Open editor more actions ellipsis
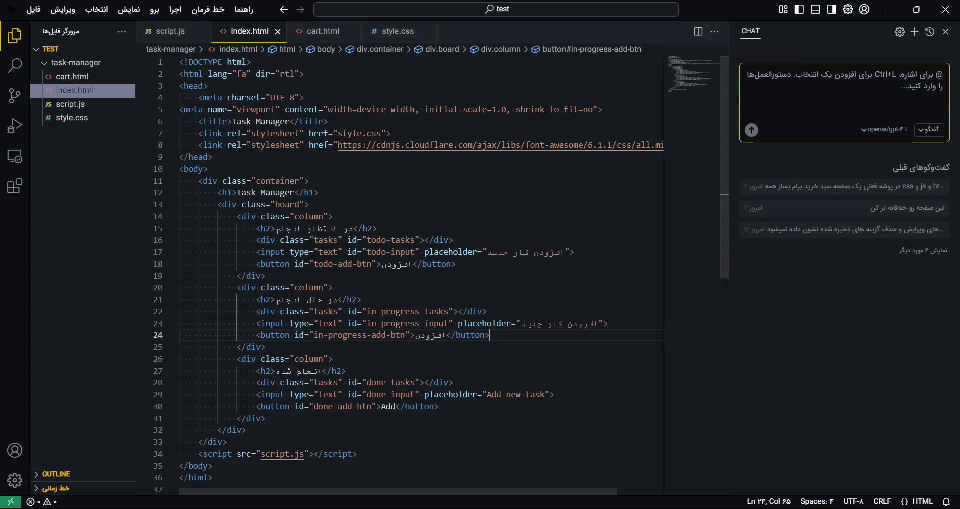This screenshot has width=960, height=509. tap(714, 31)
